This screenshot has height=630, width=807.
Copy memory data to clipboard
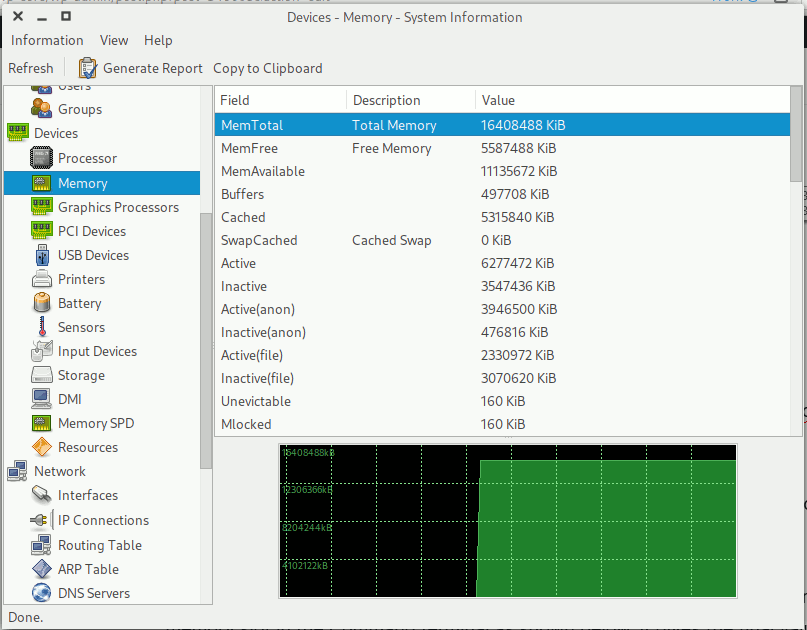coord(266,68)
